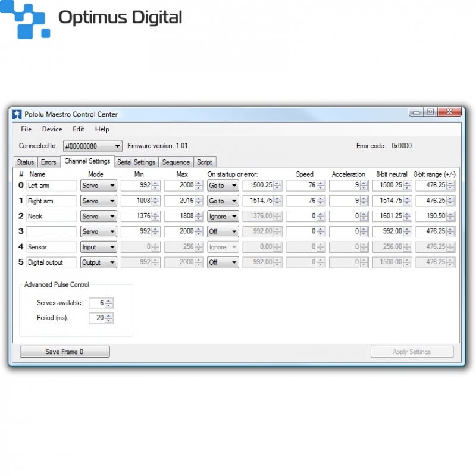Click channel 3 Acceleration 0 stepper arrows

[364, 231]
